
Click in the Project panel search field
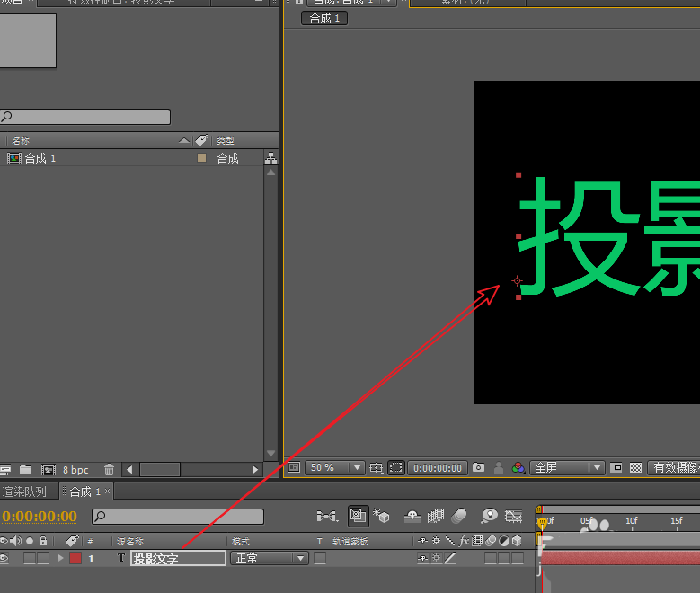click(x=84, y=117)
